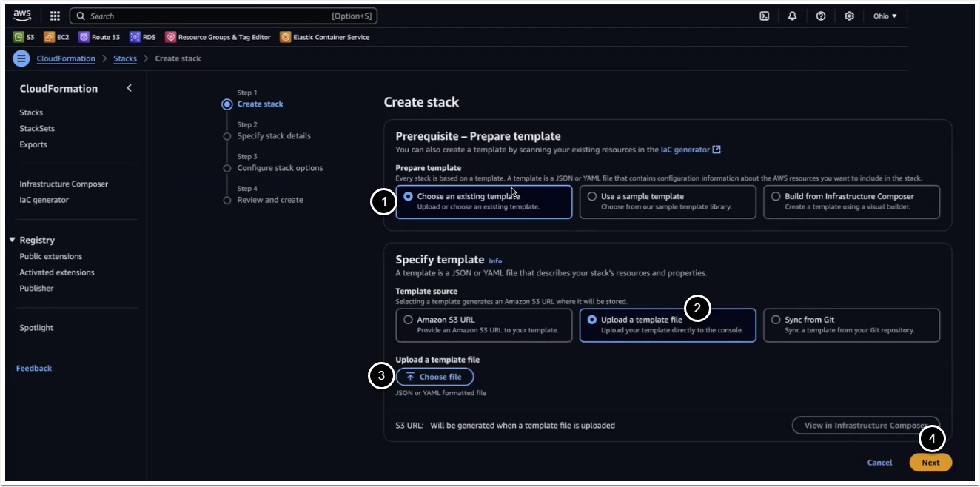Viewport: 980px width, 487px height.
Task: Collapse the Registry section in sidebar
Action: pos(13,241)
